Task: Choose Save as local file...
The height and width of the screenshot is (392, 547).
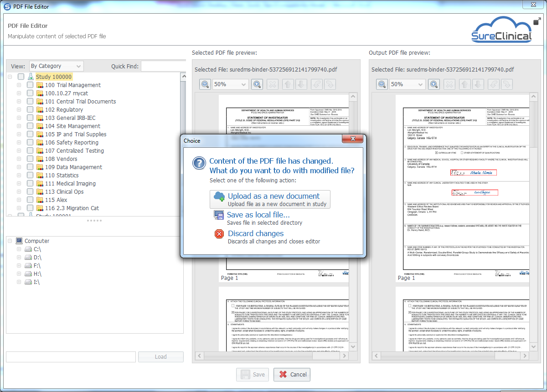Action: click(258, 218)
